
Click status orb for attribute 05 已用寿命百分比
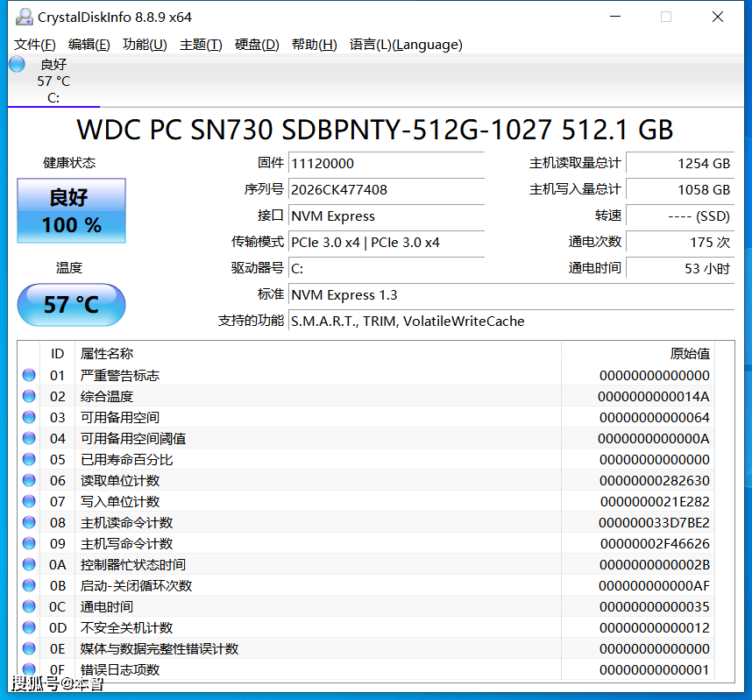point(30,459)
